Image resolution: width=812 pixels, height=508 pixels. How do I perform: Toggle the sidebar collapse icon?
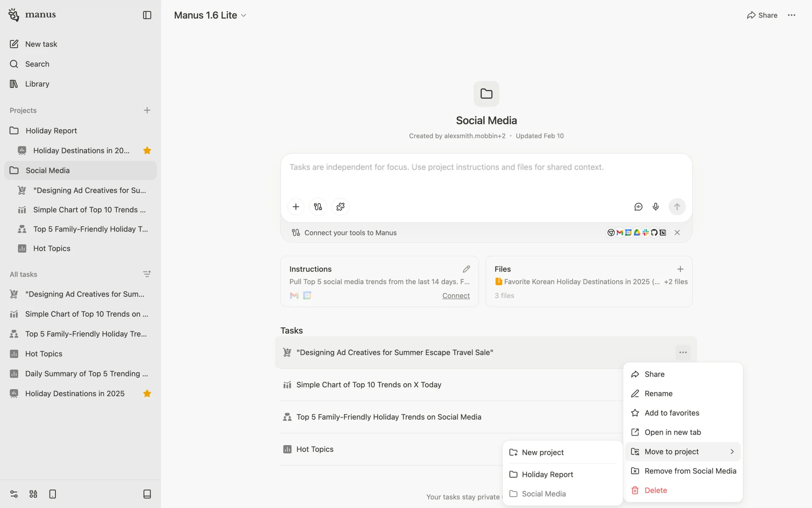point(147,15)
